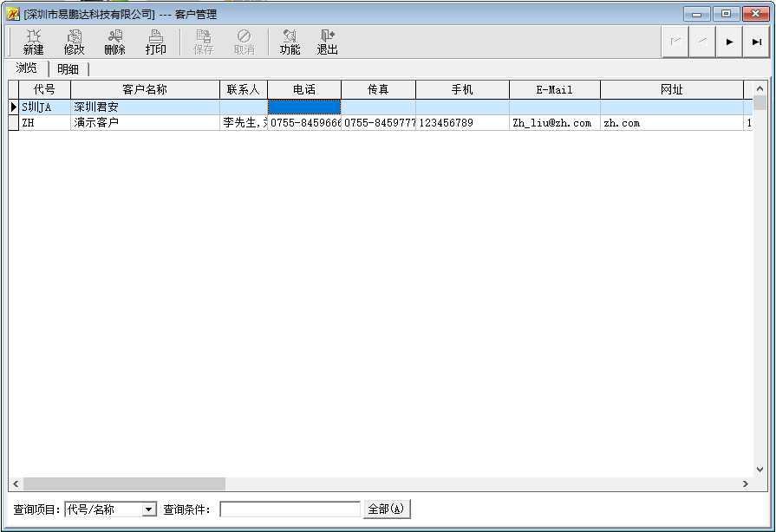This screenshot has width=776, height=532.
Task: Expand the 查询项目 dropdown arrow
Action: coord(148,509)
